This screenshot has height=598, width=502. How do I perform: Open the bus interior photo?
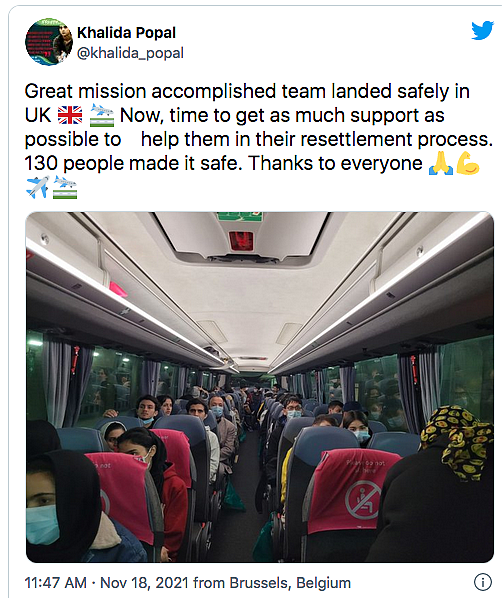pyautogui.click(x=260, y=387)
